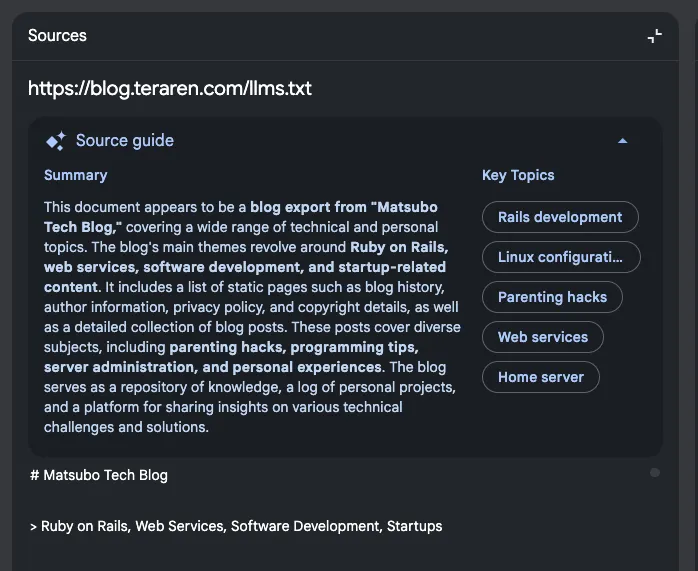Click the scroll indicator dot at right edge
Screen dimensions: 698x571
(655, 472)
